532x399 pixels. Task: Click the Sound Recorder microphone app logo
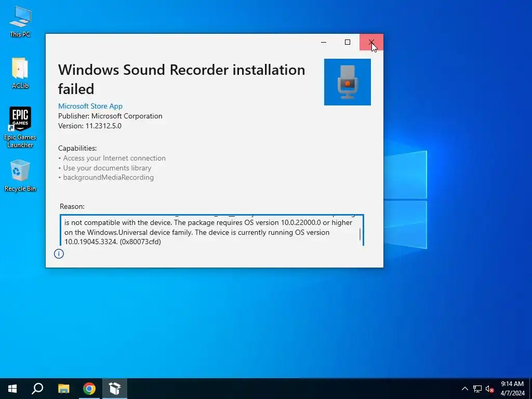(x=348, y=82)
